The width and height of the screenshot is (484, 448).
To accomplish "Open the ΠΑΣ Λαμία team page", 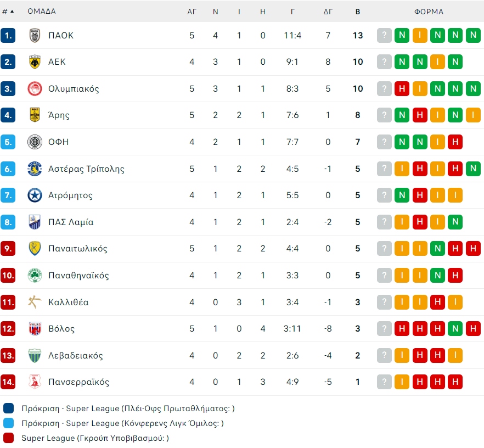I will pos(71,222).
